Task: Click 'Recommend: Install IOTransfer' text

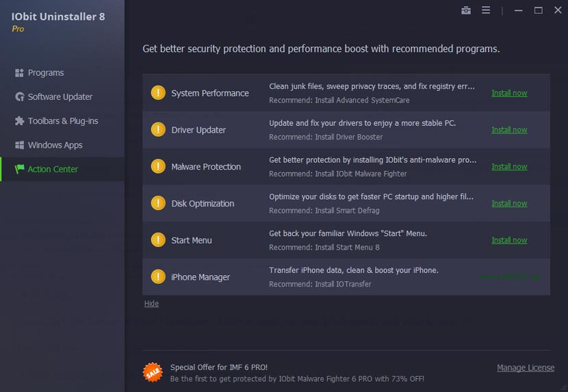Action: (x=320, y=284)
